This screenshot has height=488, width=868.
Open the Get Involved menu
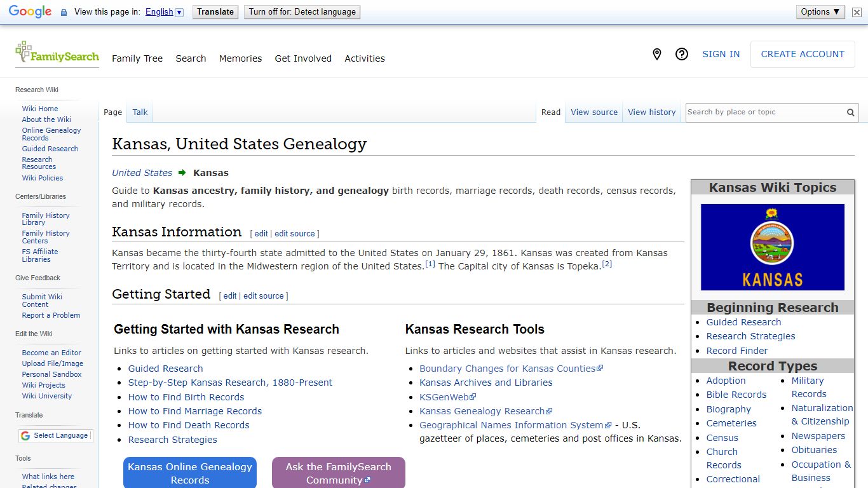click(303, 58)
